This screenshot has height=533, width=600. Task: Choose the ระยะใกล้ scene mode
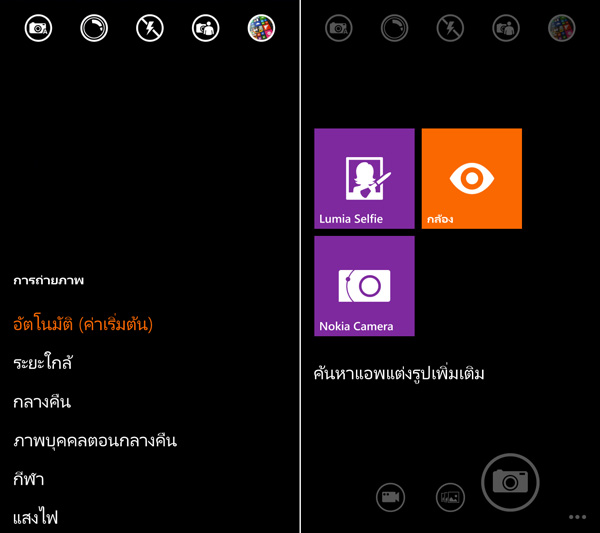click(43, 362)
